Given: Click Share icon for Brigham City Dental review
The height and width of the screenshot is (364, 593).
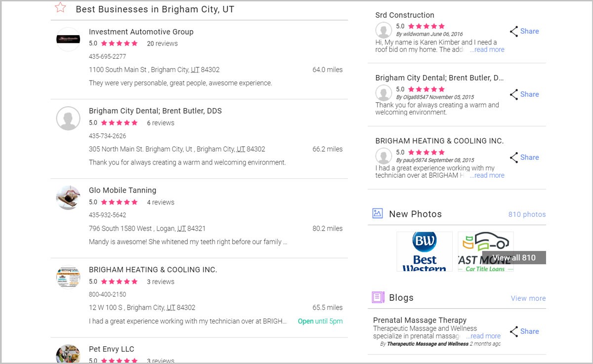Looking at the screenshot, I should point(514,94).
